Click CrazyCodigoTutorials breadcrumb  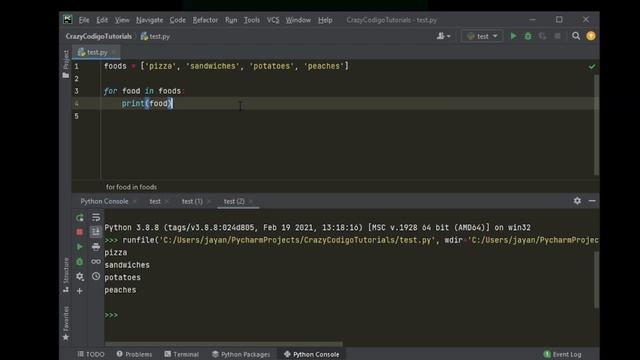pos(98,36)
